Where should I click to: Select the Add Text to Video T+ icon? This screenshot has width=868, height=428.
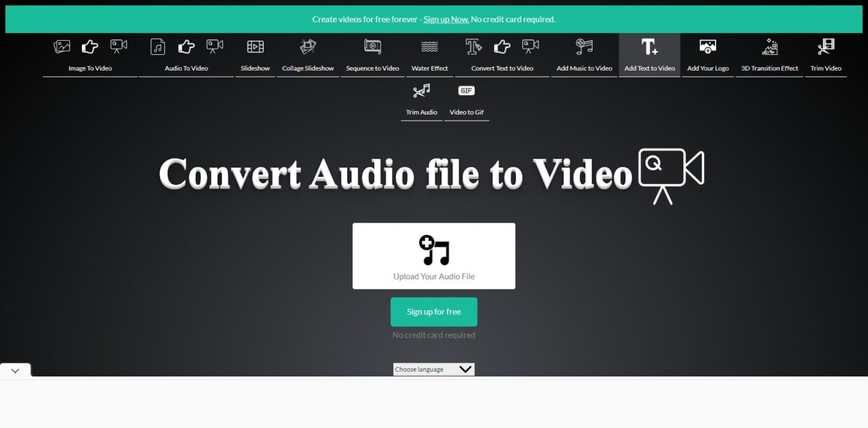coord(650,47)
